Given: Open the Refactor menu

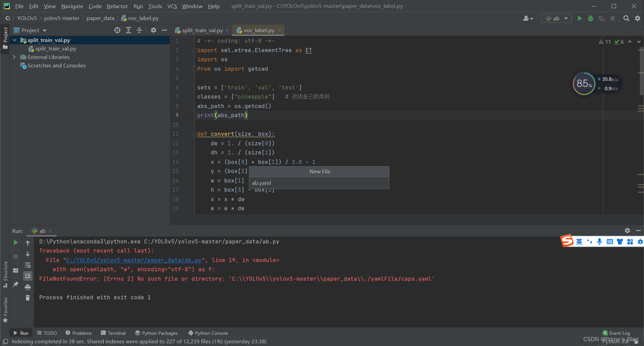Looking at the screenshot, I should (x=117, y=6).
